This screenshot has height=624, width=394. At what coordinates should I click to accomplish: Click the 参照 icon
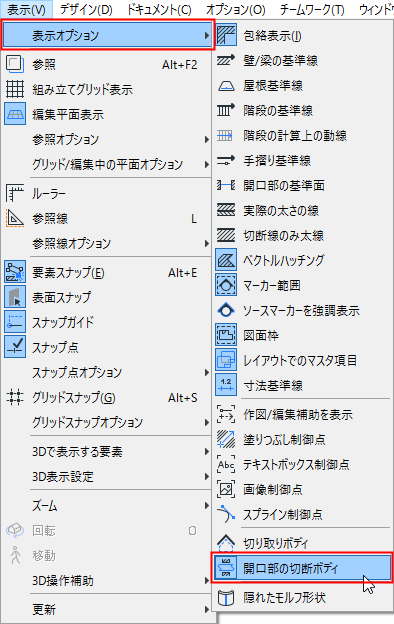(x=15, y=64)
